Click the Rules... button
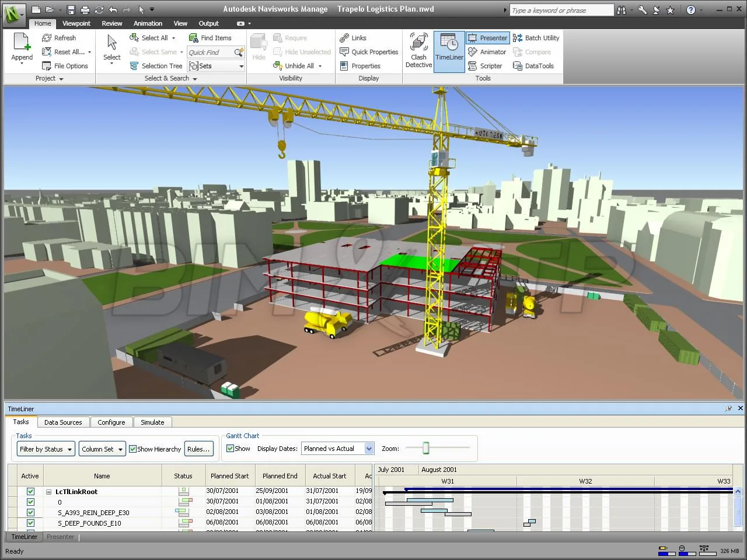Image resolution: width=747 pixels, height=560 pixels. 198,449
